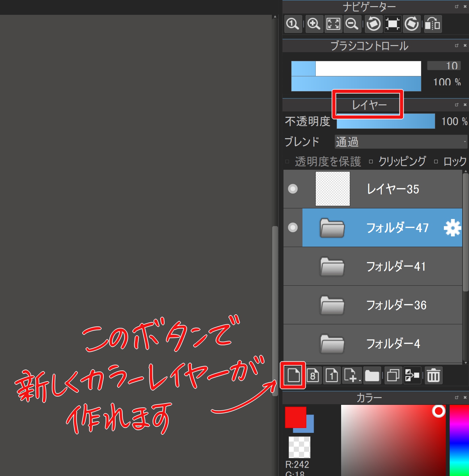This screenshot has width=469, height=476.
Task: Delete layer with trash icon
Action: click(433, 376)
